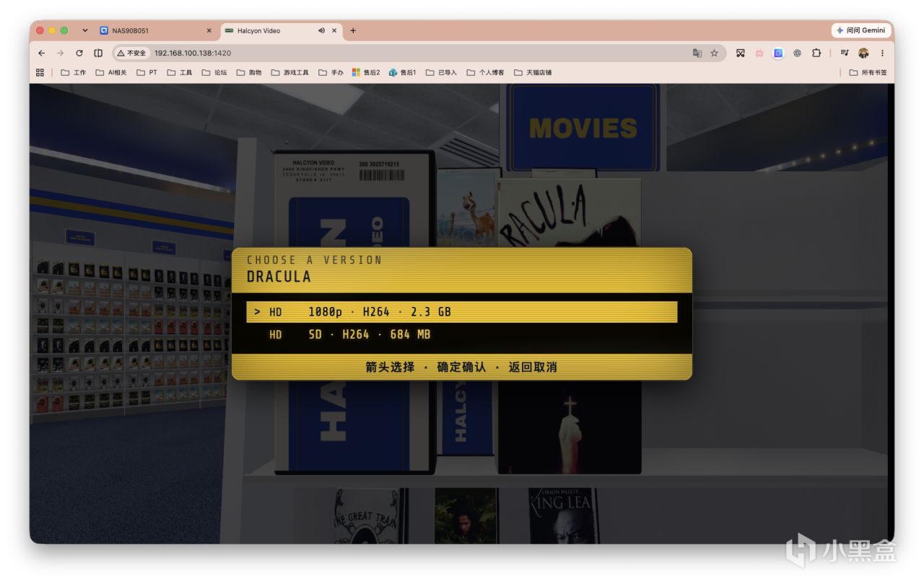Click the blue square extension icon
This screenshot has height=583, width=924.
pyautogui.click(x=778, y=53)
